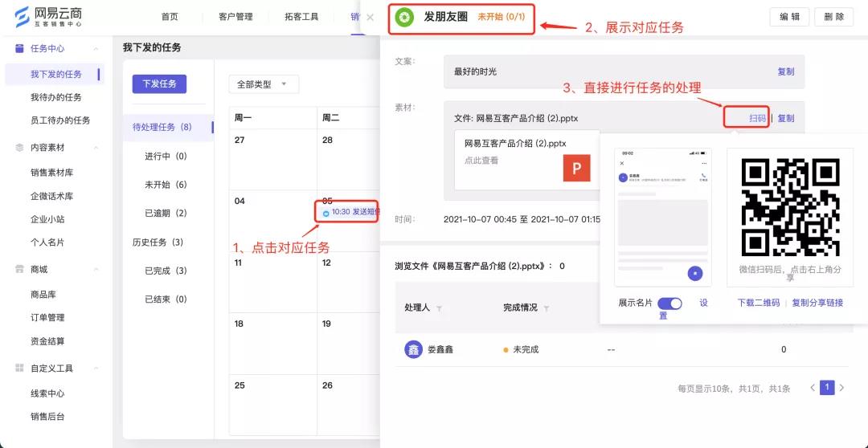Image resolution: width=868 pixels, height=448 pixels.
Task: Select 员工待办的任务 in sidebar
Action: pos(60,120)
